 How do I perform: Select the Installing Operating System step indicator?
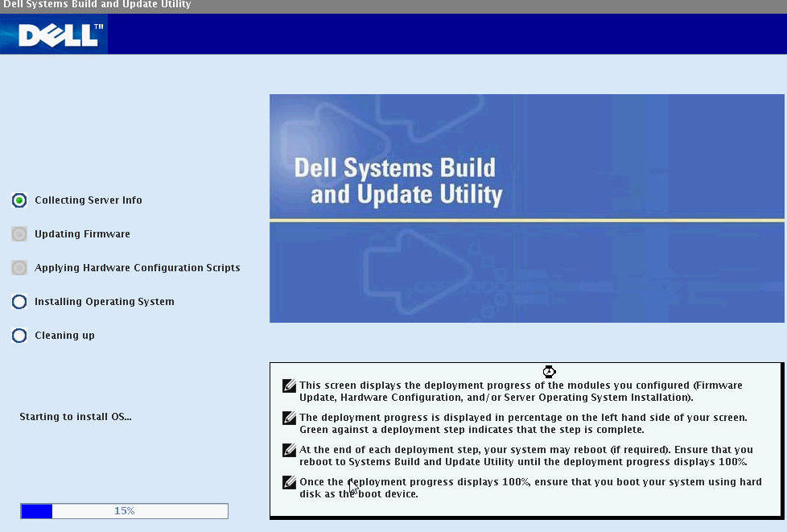(x=19, y=302)
